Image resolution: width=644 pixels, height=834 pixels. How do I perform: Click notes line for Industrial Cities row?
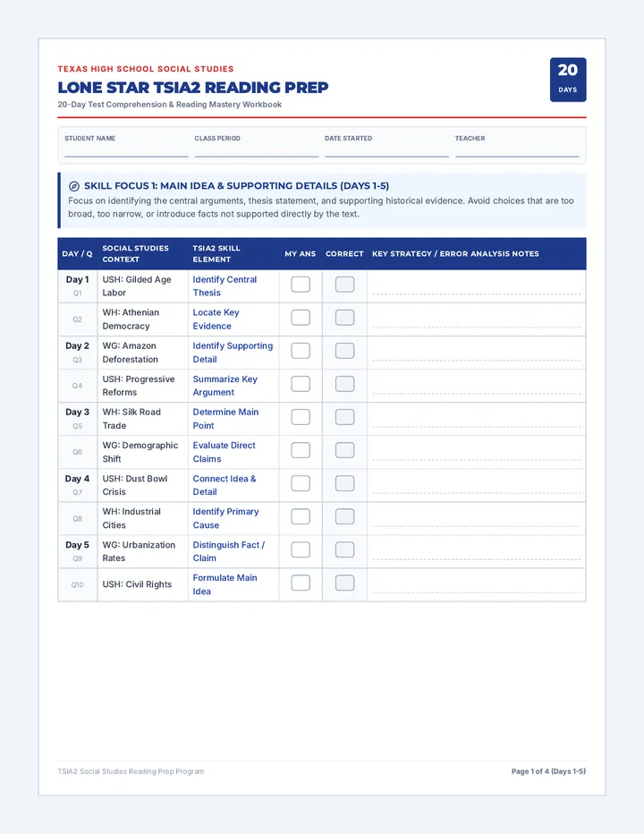(x=477, y=519)
